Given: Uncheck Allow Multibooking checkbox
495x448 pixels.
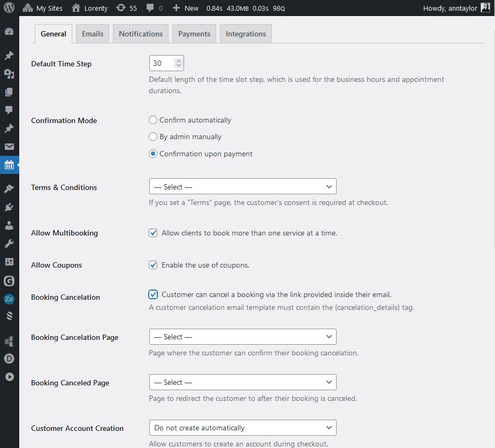Looking at the screenshot, I should pos(153,233).
